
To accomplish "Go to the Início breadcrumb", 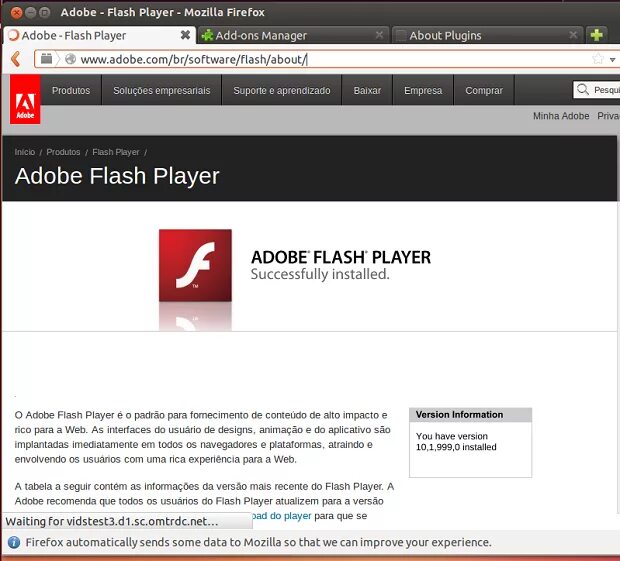I will click(x=25, y=152).
